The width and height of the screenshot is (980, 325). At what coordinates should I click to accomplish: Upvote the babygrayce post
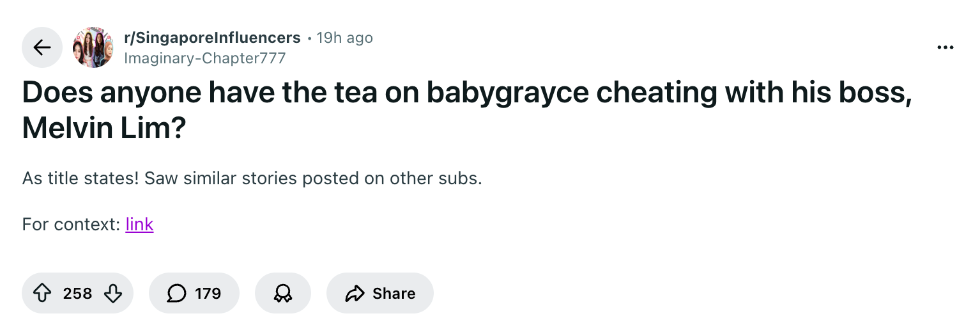pos(43,293)
